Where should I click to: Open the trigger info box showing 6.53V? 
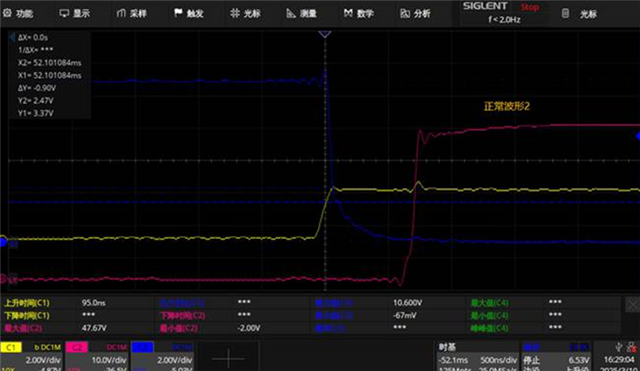pos(555,356)
